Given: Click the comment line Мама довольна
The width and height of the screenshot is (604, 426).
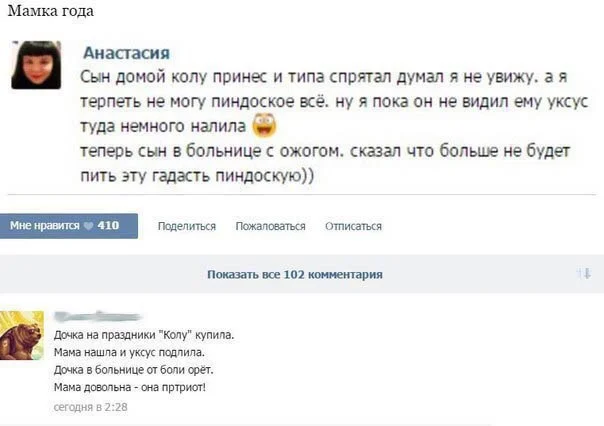Looking at the screenshot, I should [130, 388].
